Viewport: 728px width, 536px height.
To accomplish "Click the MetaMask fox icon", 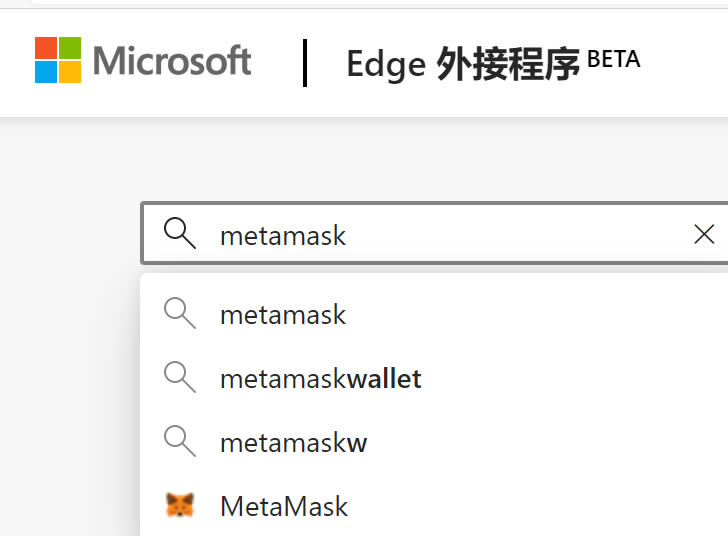I will click(180, 505).
